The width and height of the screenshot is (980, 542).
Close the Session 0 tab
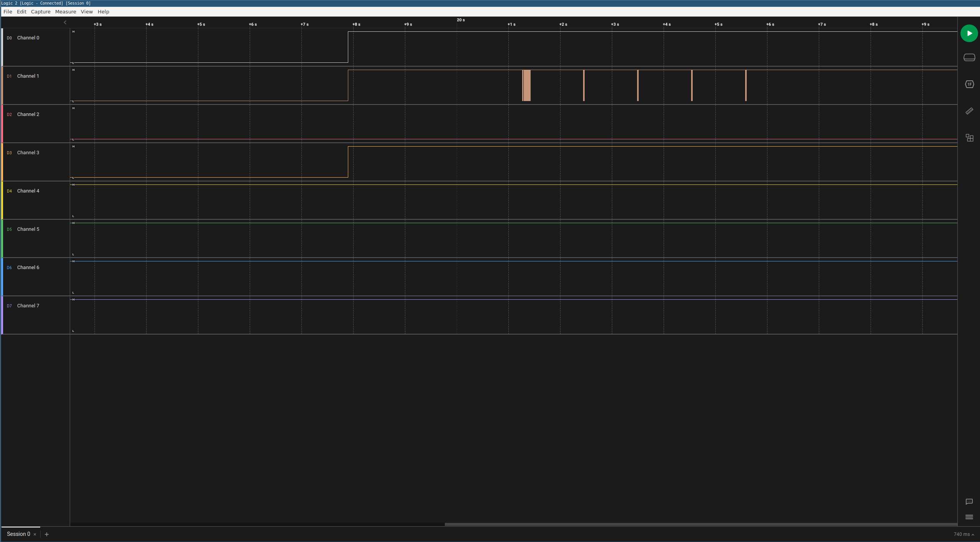pos(34,534)
